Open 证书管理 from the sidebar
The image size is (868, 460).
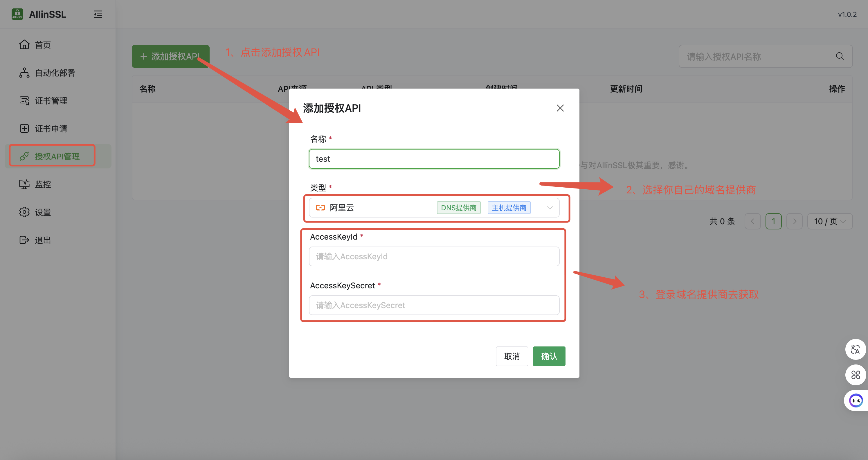tap(51, 101)
